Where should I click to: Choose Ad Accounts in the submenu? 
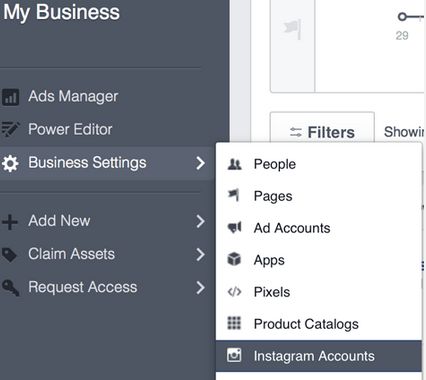(x=319, y=228)
